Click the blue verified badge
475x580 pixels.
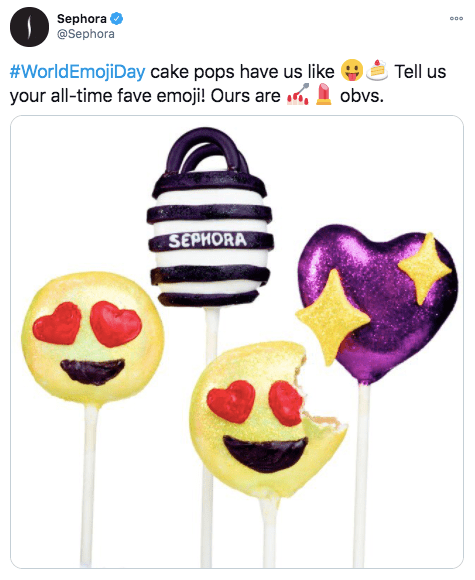[117, 18]
